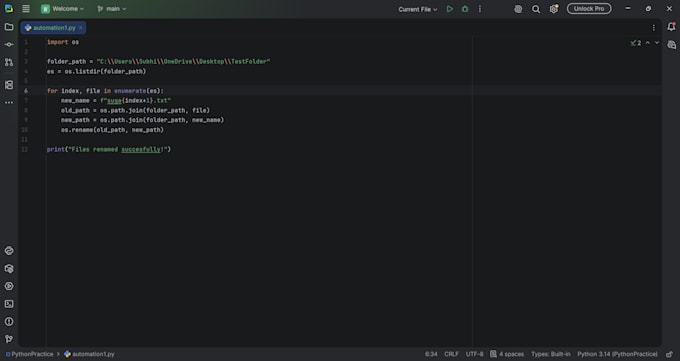Open the Notifications bell

coord(671,27)
